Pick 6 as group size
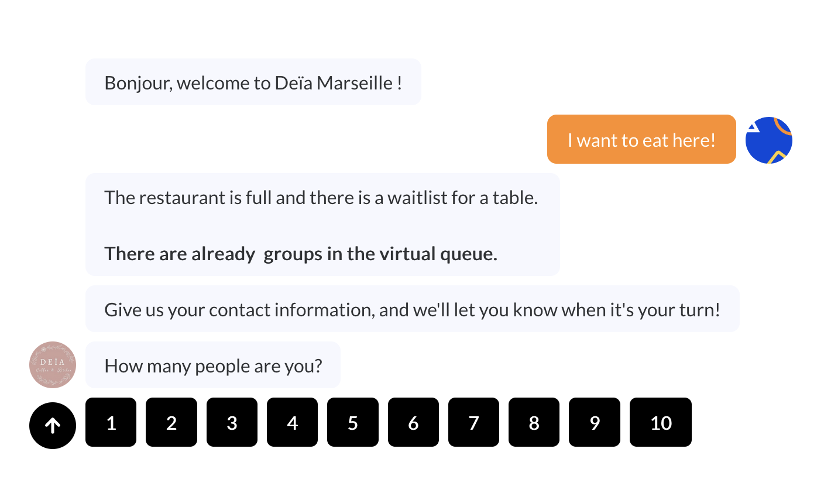The width and height of the screenshot is (824, 504). [413, 422]
